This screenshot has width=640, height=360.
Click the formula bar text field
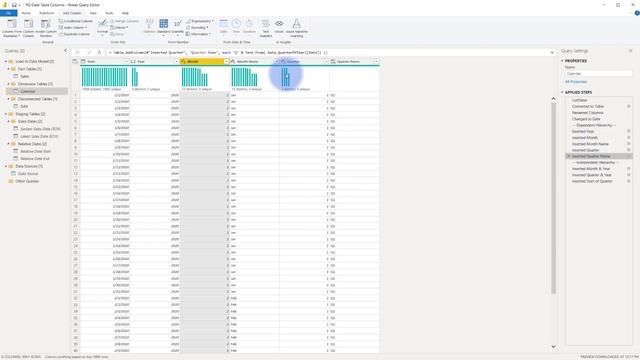pyautogui.click(x=327, y=53)
